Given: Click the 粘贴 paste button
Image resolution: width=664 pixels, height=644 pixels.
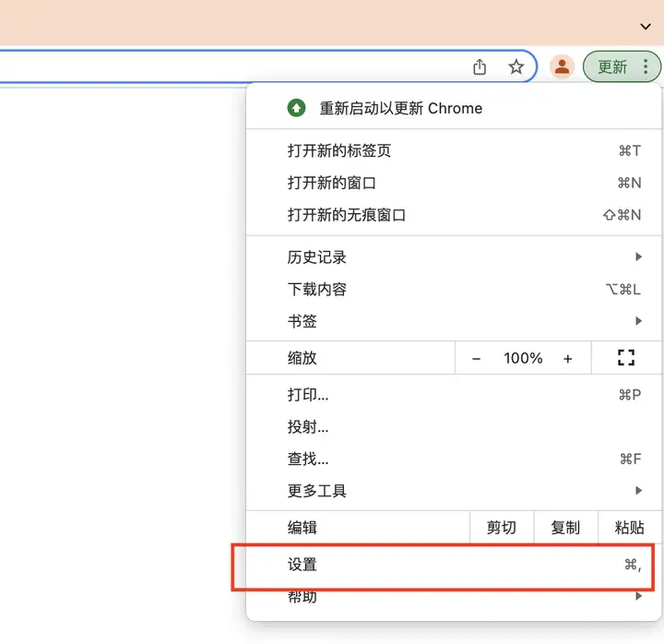Looking at the screenshot, I should coord(630,528).
